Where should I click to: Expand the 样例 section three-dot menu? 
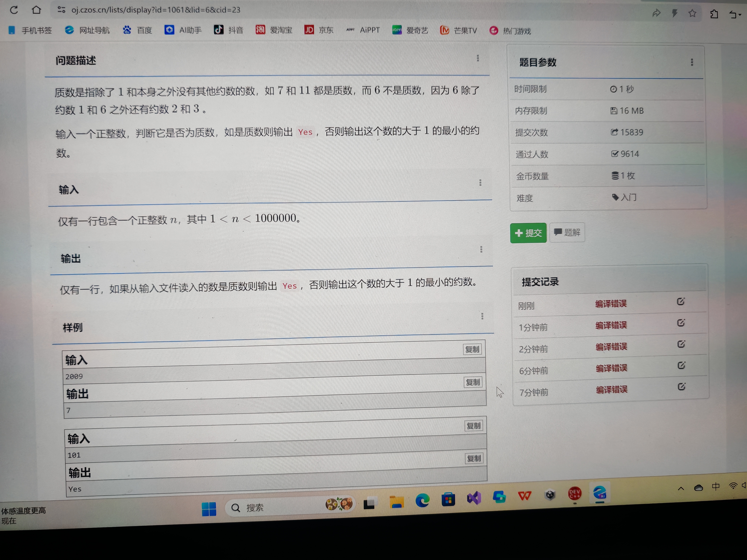pyautogui.click(x=482, y=316)
